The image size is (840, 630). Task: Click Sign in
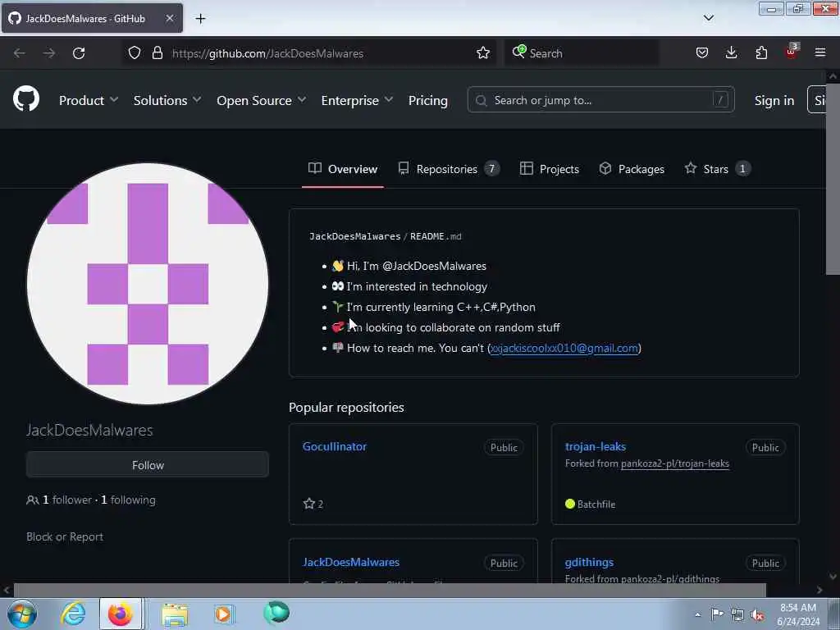pos(774,100)
